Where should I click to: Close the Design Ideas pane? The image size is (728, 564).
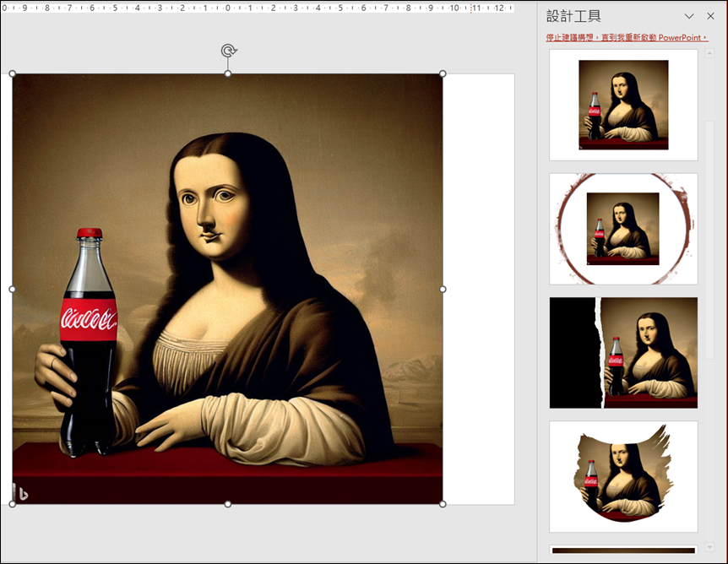pyautogui.click(x=710, y=16)
